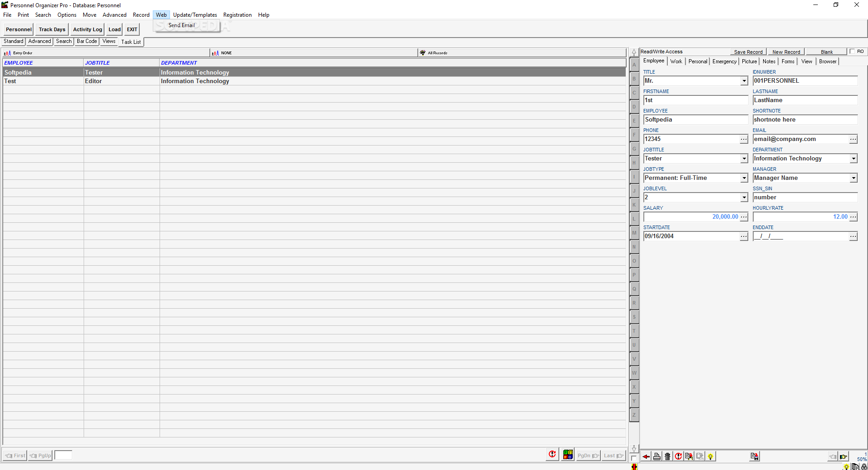868x470 pixels.
Task: Click the up arrow above alphabet index
Action: [x=634, y=52]
